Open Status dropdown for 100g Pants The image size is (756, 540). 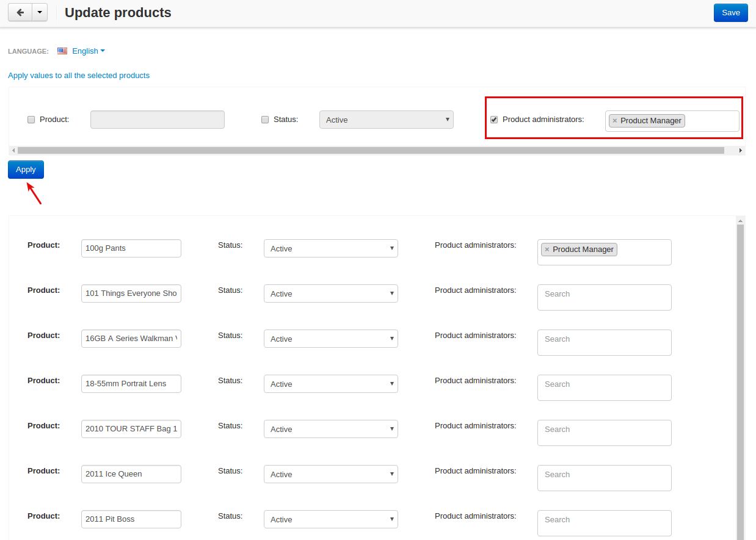[x=331, y=248]
